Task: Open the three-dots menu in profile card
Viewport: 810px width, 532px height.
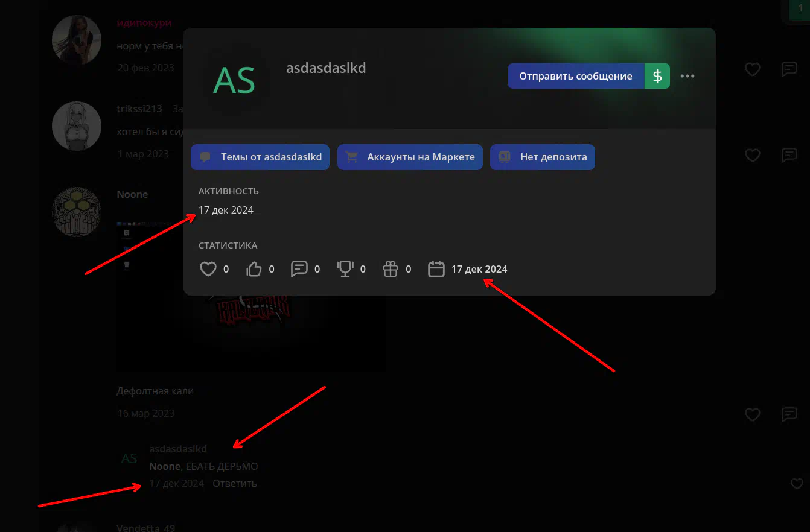Action: [x=687, y=77]
